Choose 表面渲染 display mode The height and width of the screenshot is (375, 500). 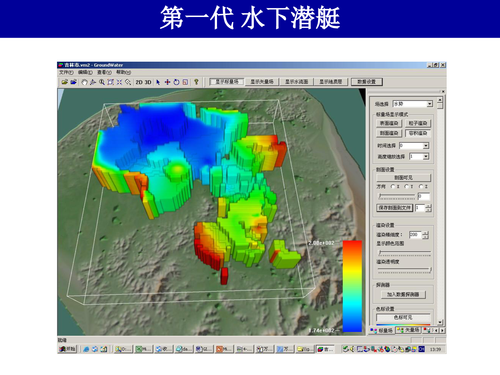tap(389, 123)
